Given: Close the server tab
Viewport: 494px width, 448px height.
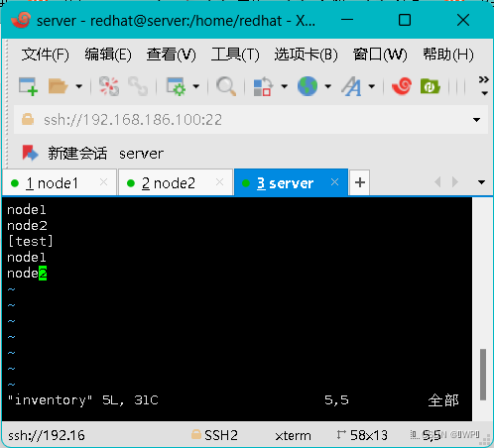Looking at the screenshot, I should point(335,182).
